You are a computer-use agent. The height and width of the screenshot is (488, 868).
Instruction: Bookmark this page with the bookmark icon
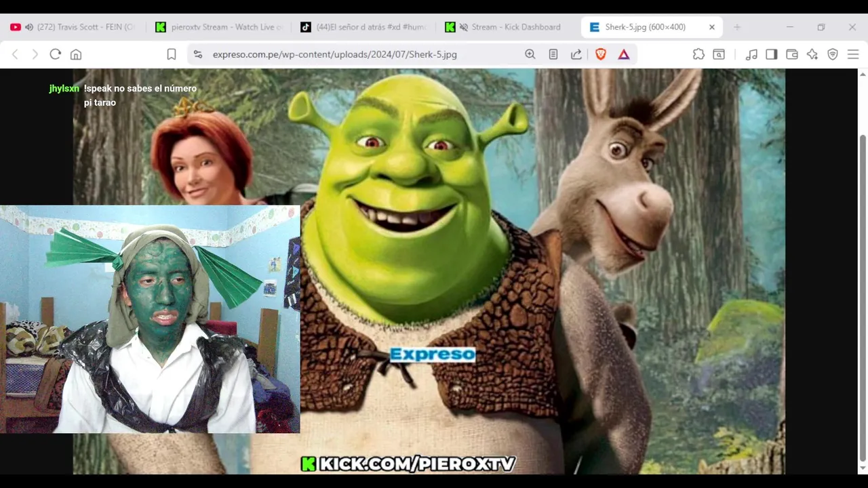click(x=172, y=54)
